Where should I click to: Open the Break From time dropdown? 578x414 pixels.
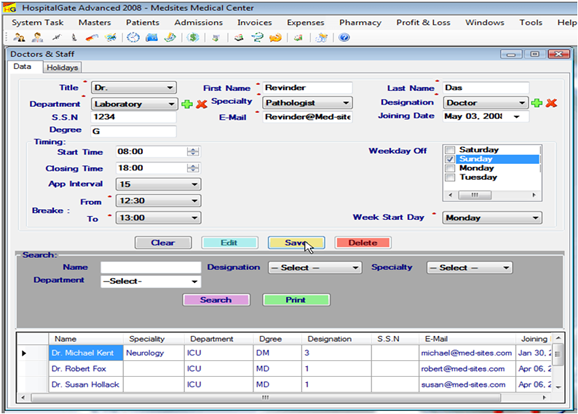tap(159, 201)
